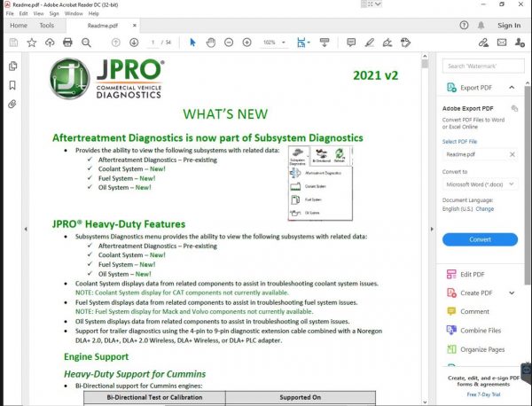This screenshot has height=406, width=532.
Task: Open the File menu
Action: 10,13
